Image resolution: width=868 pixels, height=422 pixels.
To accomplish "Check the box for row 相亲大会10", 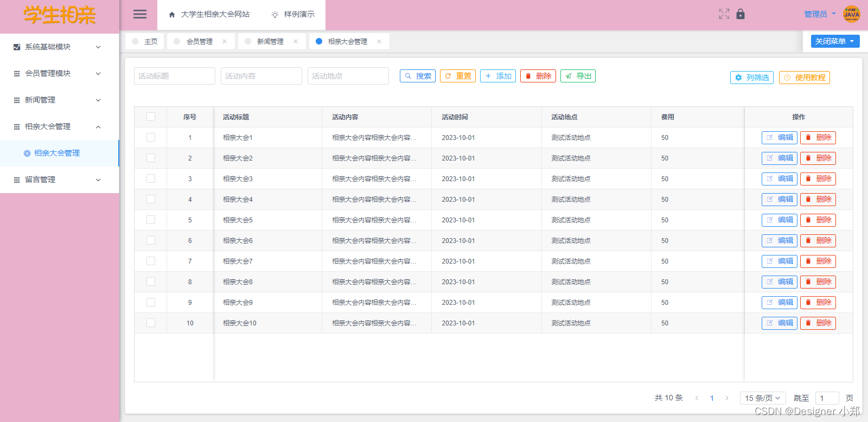I will click(x=151, y=323).
